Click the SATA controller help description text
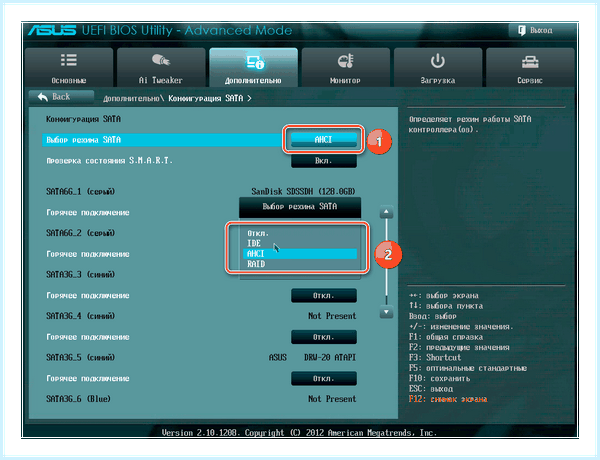The image size is (600, 460). (470, 124)
